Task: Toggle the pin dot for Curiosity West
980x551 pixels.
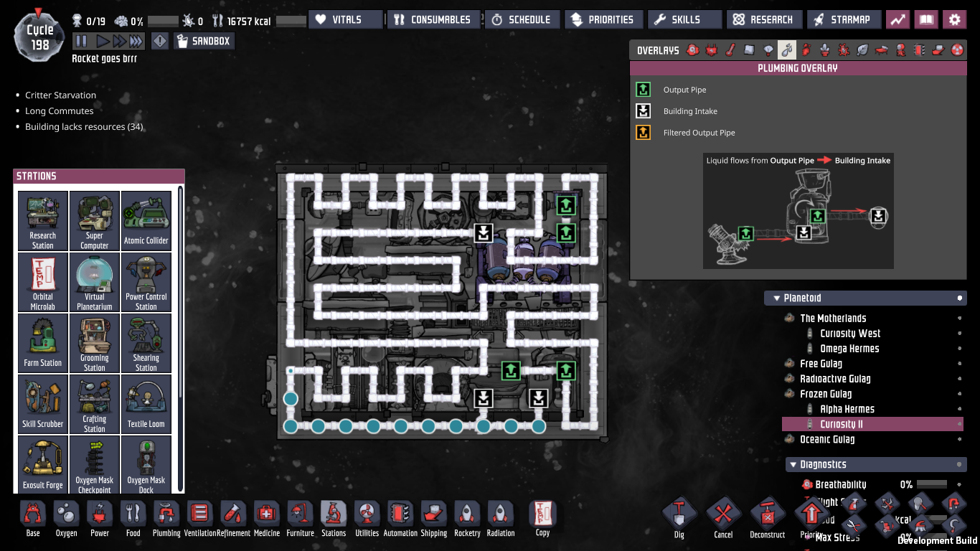Action: point(960,334)
